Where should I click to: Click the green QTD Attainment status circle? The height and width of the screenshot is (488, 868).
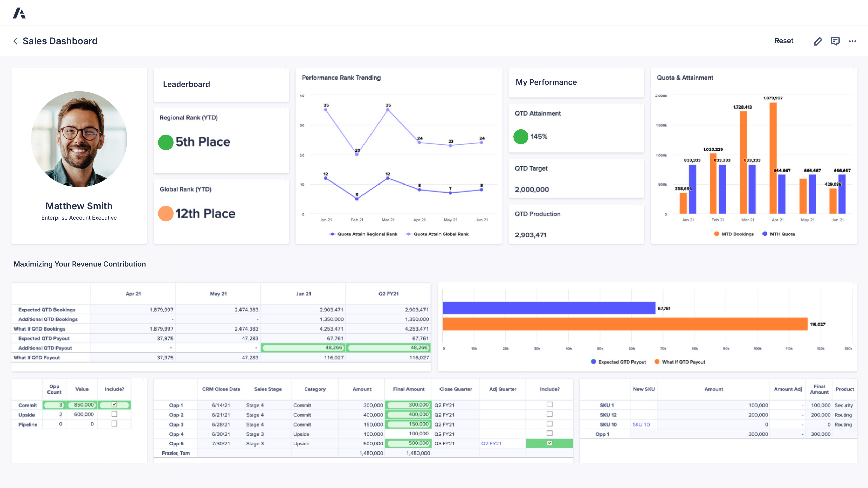tap(521, 137)
